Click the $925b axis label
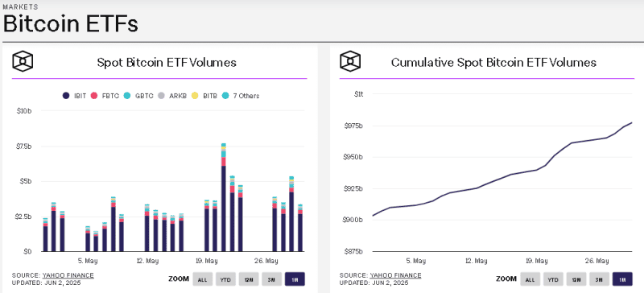Image resolution: width=644 pixels, height=293 pixels. click(354, 188)
